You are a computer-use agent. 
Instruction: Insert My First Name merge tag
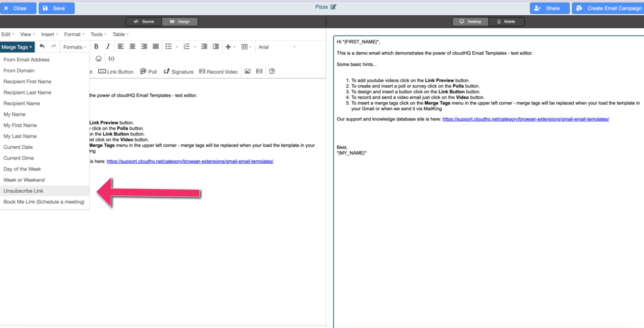point(45,125)
